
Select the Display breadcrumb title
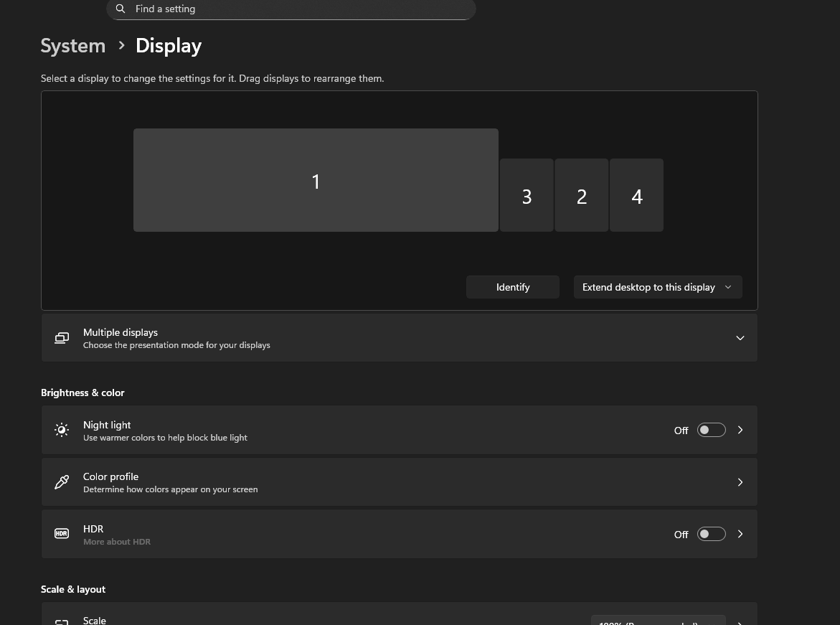coord(169,45)
